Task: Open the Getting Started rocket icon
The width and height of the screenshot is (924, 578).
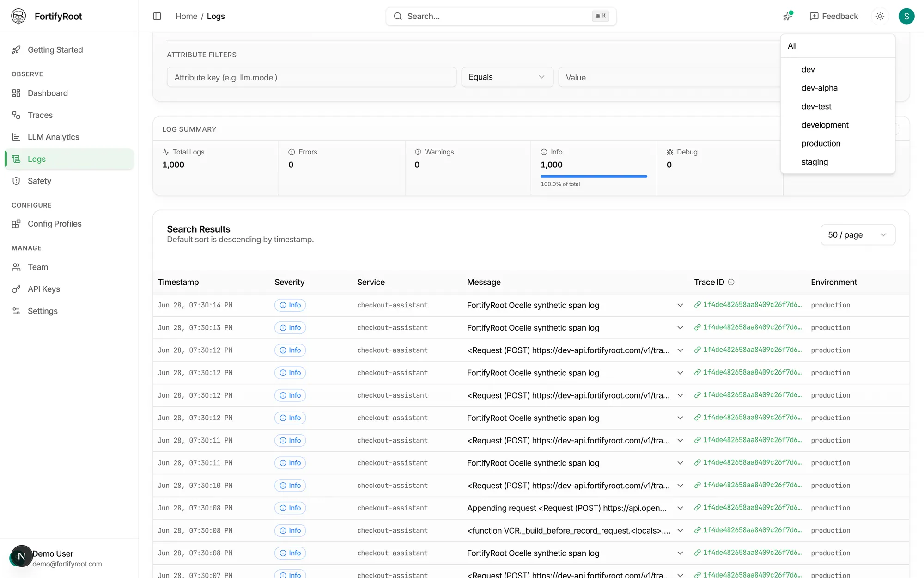Action: click(16, 49)
